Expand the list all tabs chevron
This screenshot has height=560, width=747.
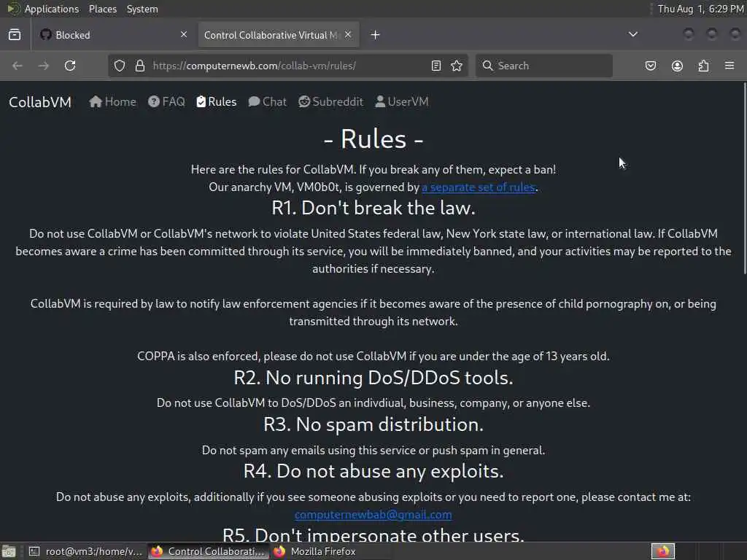point(633,34)
